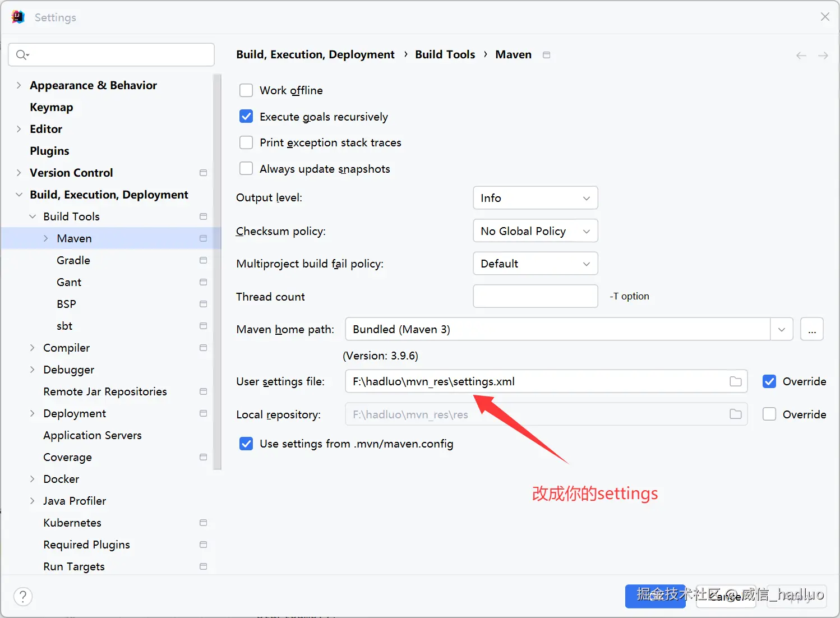
Task: Open the Output level dropdown
Action: point(536,198)
